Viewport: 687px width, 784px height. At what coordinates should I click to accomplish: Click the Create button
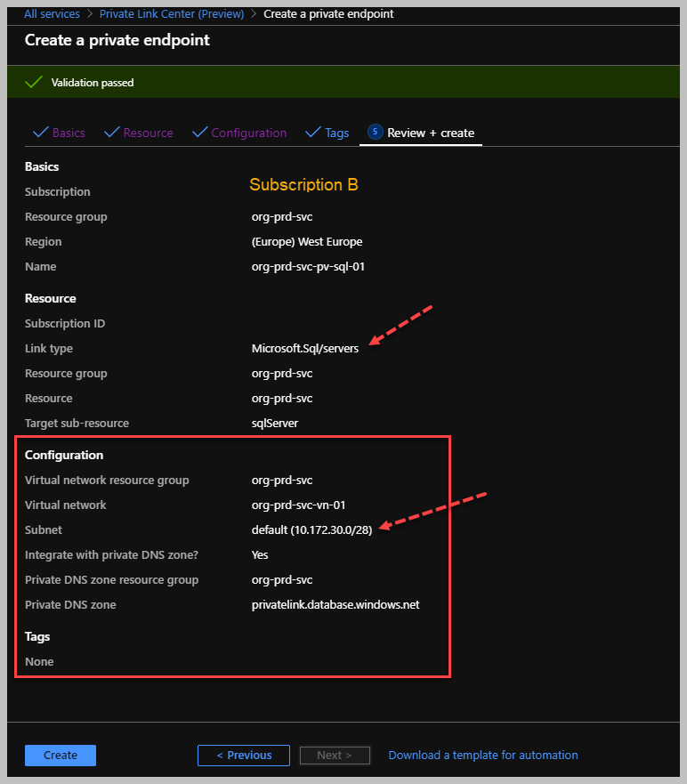pos(61,755)
